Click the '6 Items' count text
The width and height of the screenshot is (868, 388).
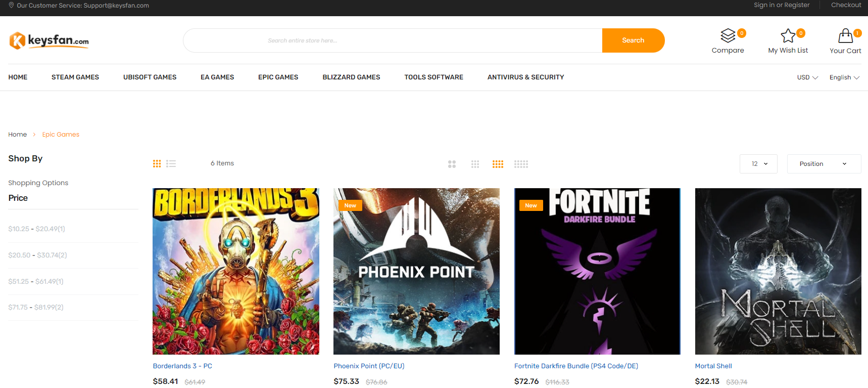(222, 163)
